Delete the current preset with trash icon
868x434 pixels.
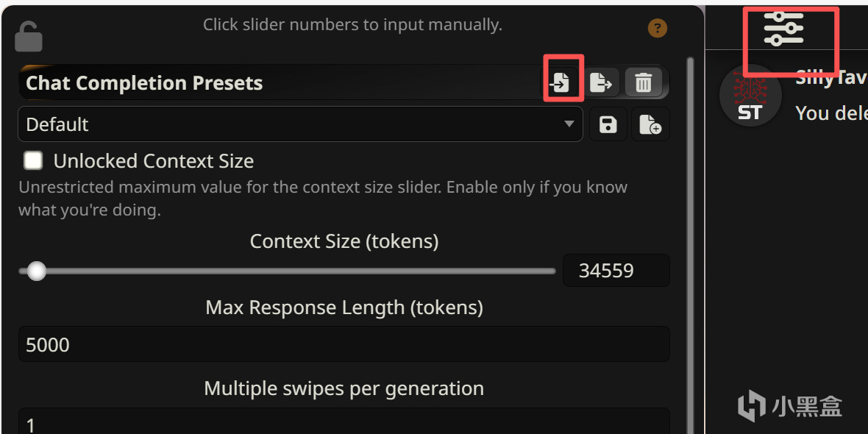pyautogui.click(x=643, y=82)
